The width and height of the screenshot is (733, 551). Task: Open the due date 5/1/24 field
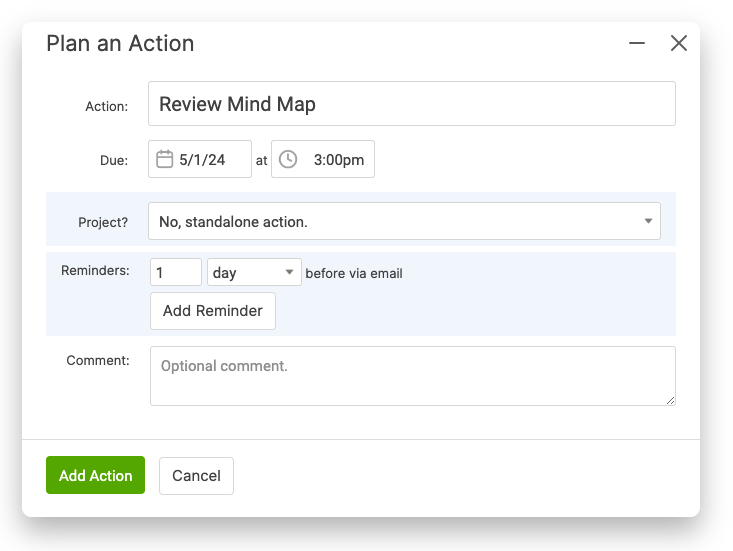[x=200, y=159]
